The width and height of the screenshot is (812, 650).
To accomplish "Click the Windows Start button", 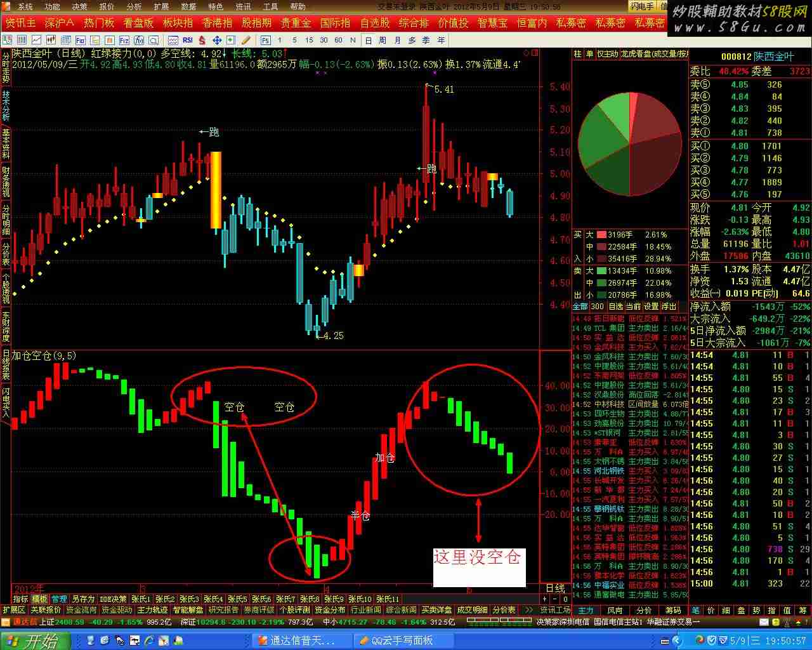I will (x=36, y=640).
